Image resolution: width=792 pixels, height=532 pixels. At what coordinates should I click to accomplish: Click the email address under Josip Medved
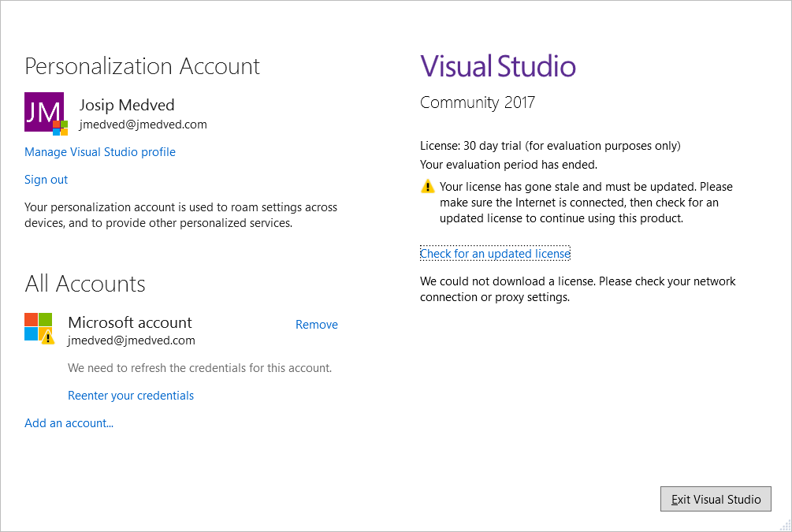point(143,125)
